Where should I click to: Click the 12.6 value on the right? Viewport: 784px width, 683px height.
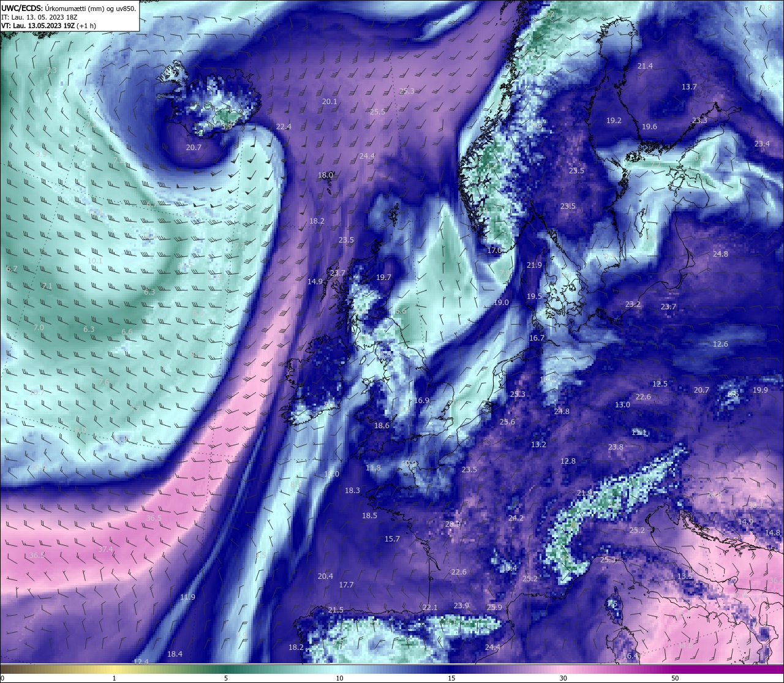(720, 344)
